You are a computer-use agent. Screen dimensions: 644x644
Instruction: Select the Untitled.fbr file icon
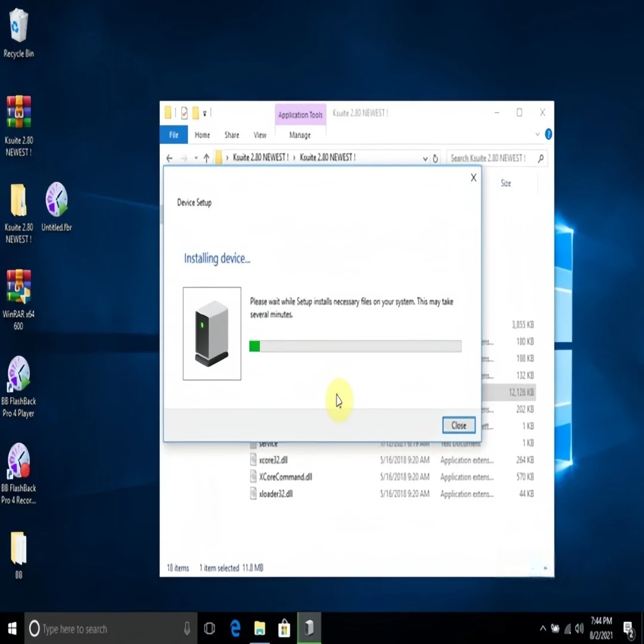[x=57, y=207]
